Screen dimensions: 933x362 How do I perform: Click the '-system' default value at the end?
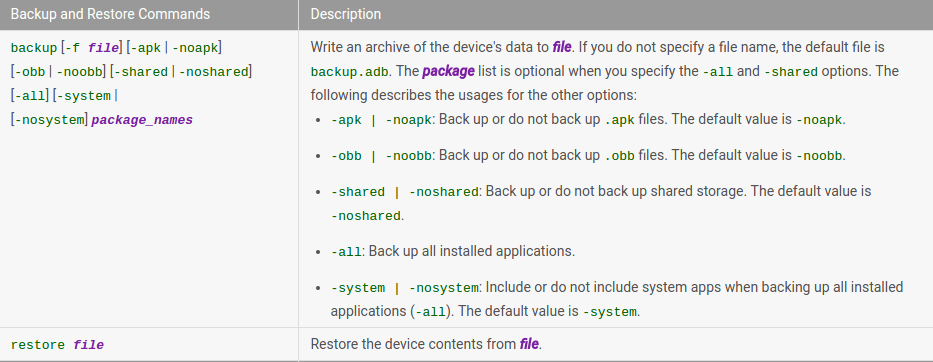[x=610, y=312]
